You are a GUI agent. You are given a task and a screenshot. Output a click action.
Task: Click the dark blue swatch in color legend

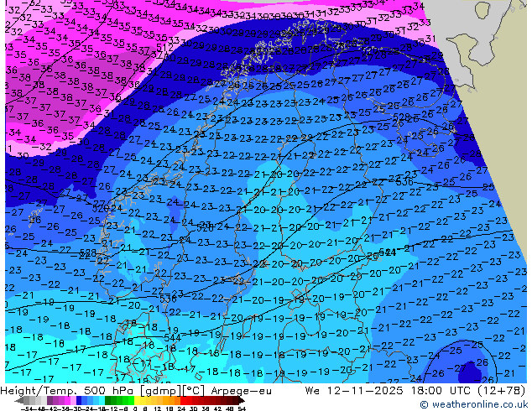pyautogui.click(x=79, y=401)
